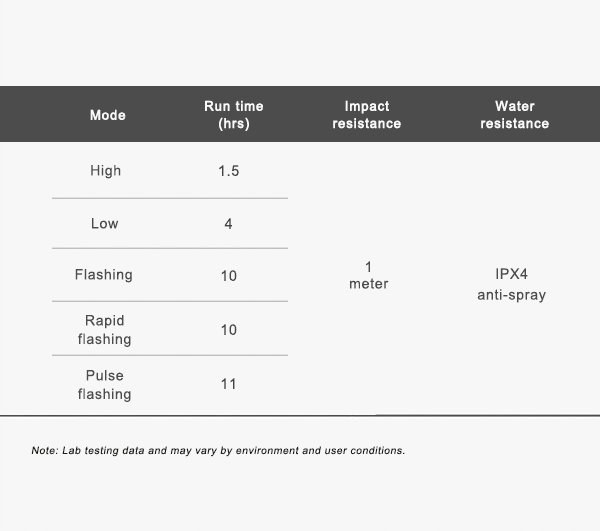
Task: Select the Low mode cell
Action: [x=105, y=224]
